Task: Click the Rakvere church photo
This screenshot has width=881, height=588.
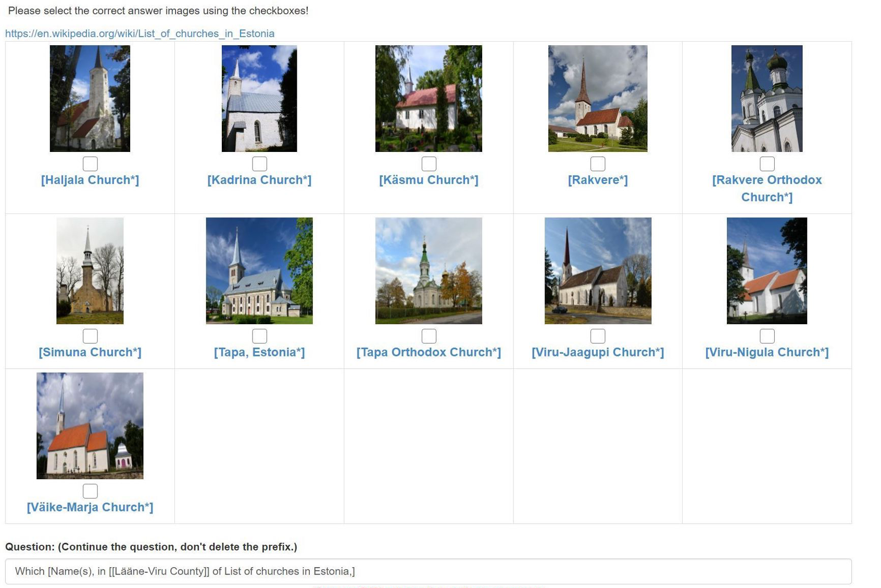Action: tap(598, 99)
